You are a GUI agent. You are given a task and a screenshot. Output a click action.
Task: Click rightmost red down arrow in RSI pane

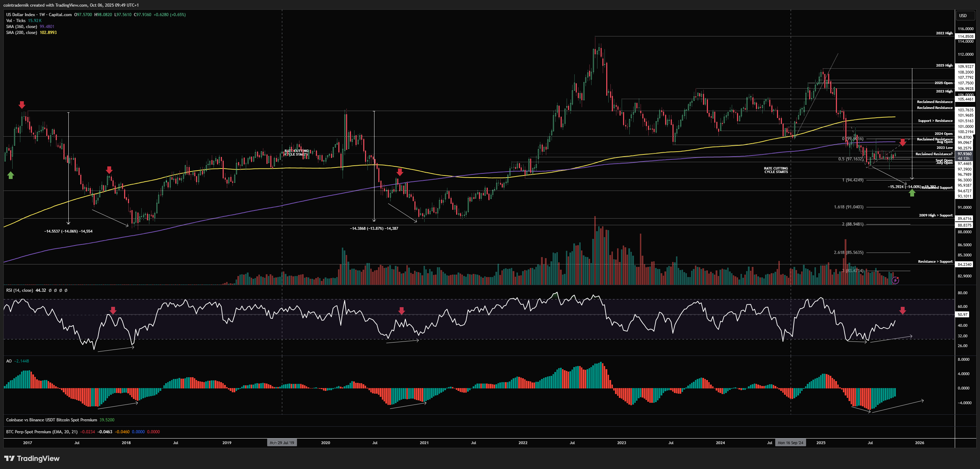903,311
